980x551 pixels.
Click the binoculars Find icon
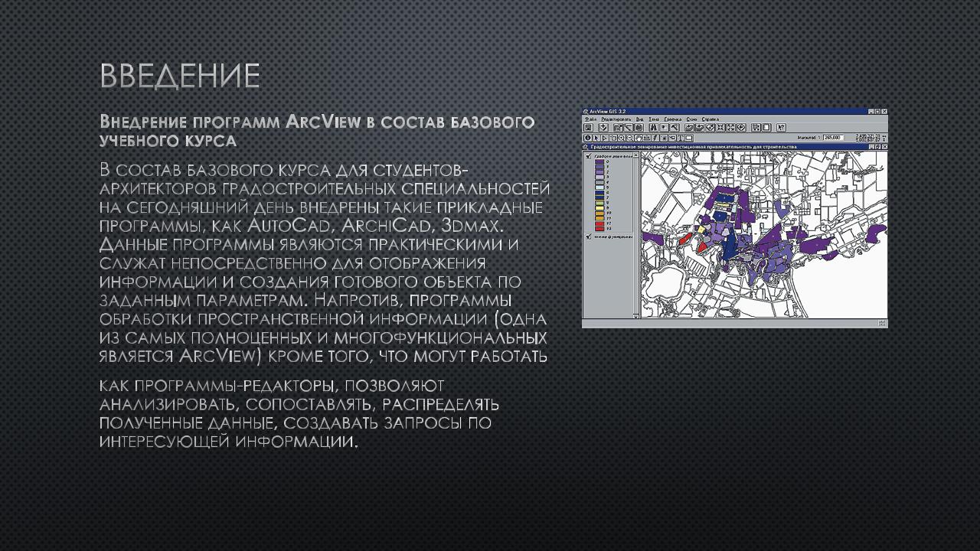(x=653, y=127)
